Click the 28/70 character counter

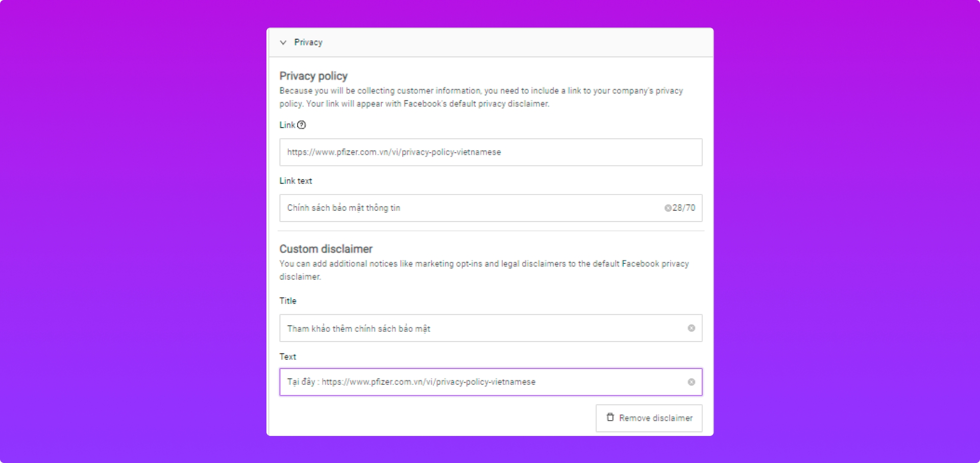click(684, 208)
